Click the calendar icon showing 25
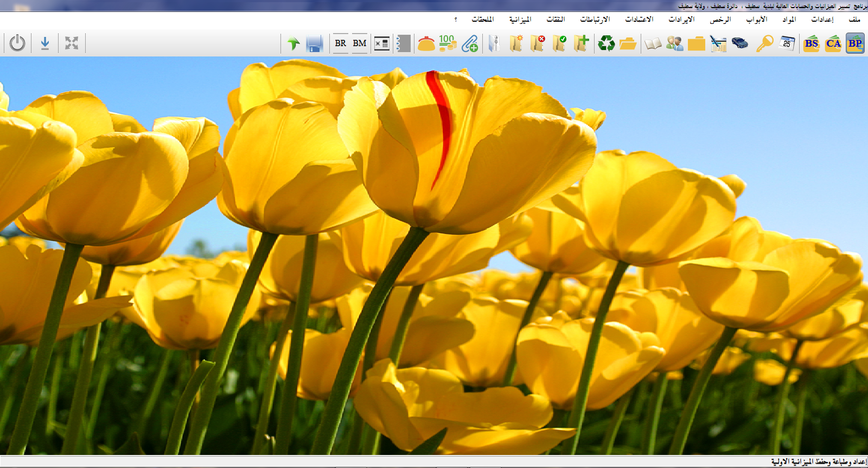 (787, 43)
